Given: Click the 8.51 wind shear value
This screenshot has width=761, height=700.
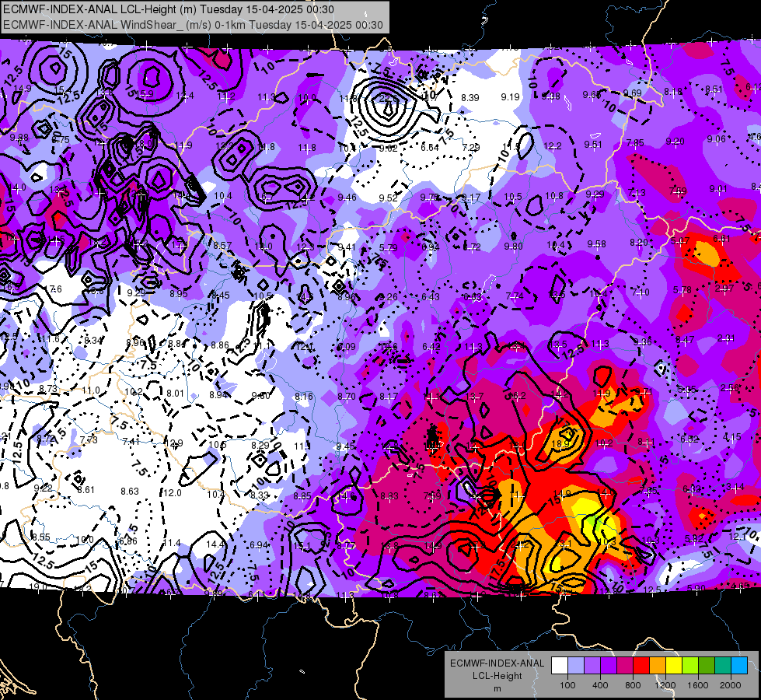Looking at the screenshot, I should (714, 89).
